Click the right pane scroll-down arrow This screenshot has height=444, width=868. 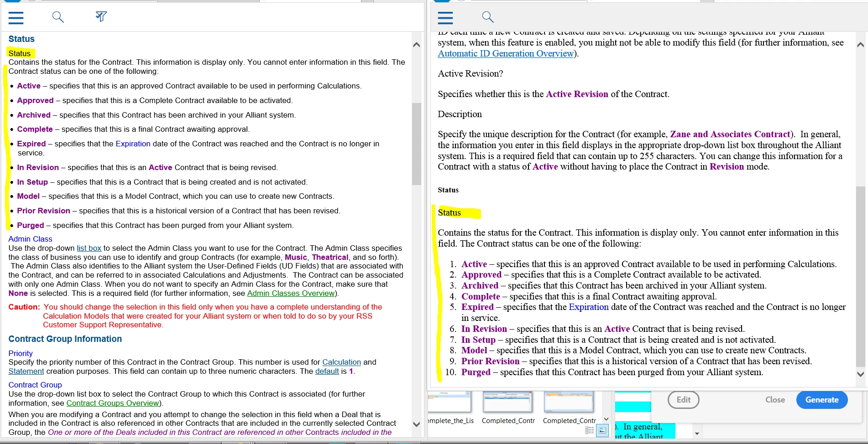(x=861, y=374)
